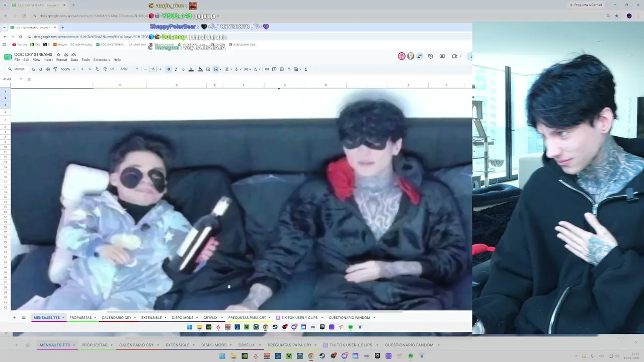Viewport: 644px width, 362px height.
Task: Click the Windows Start button in outer taskbar
Action: click(222, 356)
